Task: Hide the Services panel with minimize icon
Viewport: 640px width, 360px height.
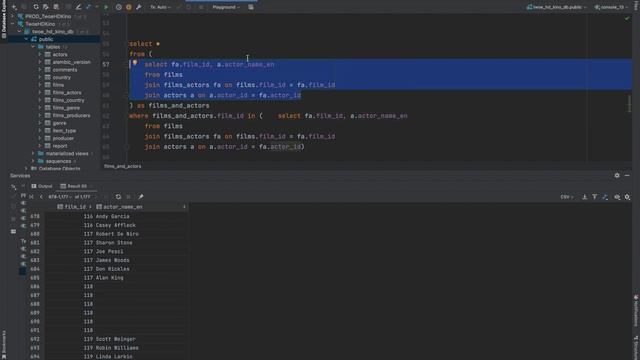Action: click(x=627, y=176)
